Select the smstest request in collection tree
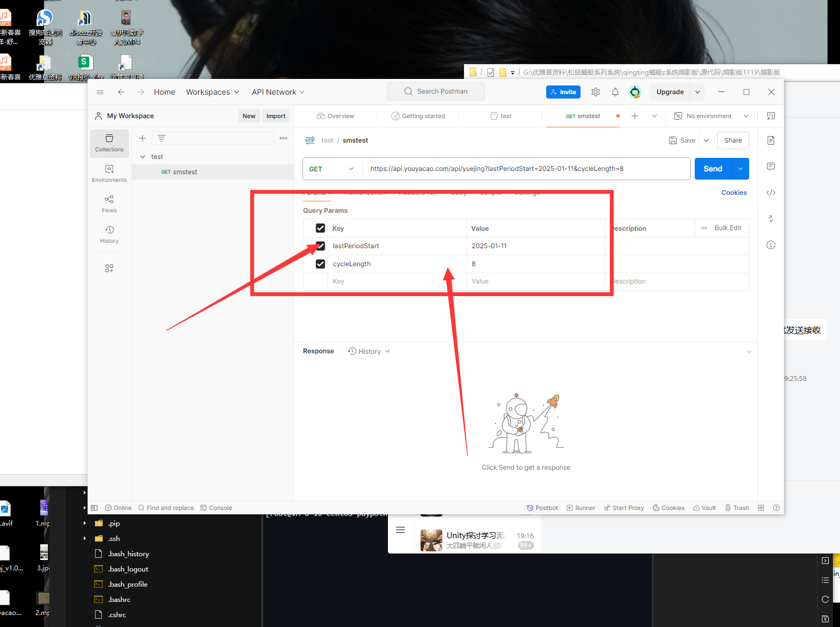 [x=213, y=172]
